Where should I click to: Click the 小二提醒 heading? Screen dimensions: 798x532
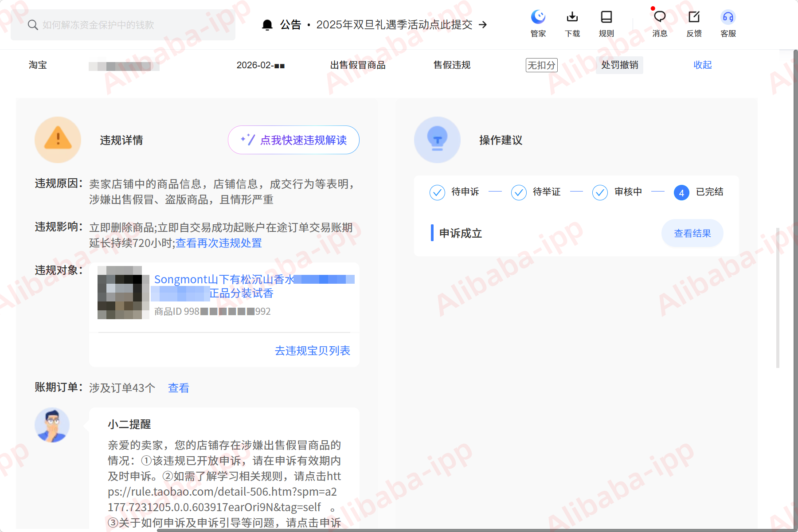129,424
